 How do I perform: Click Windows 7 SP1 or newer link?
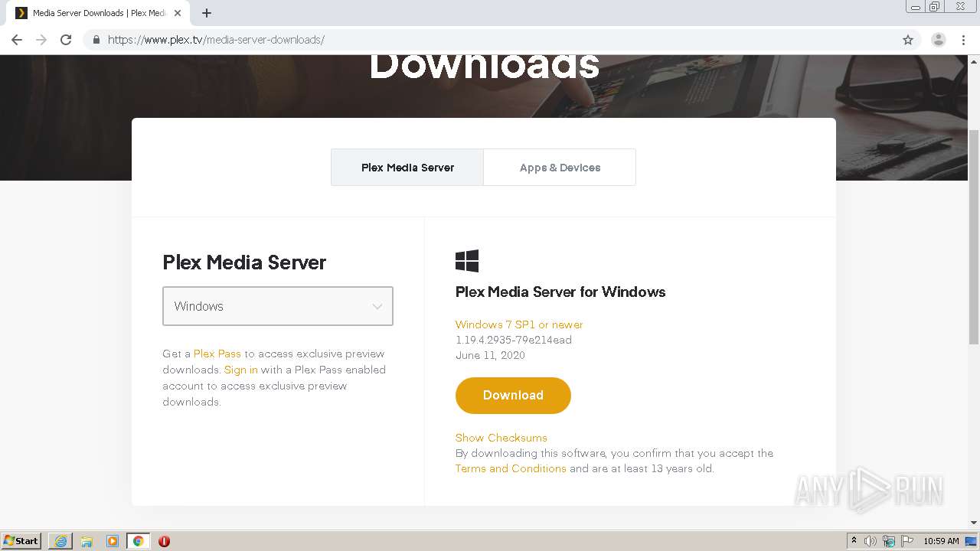click(519, 324)
